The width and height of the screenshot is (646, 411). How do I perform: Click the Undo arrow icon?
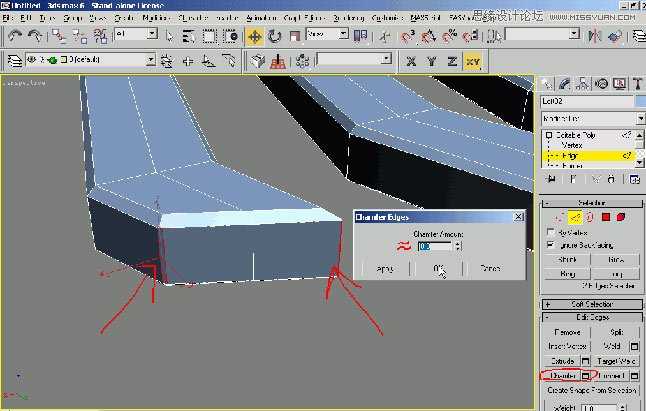[x=15, y=36]
